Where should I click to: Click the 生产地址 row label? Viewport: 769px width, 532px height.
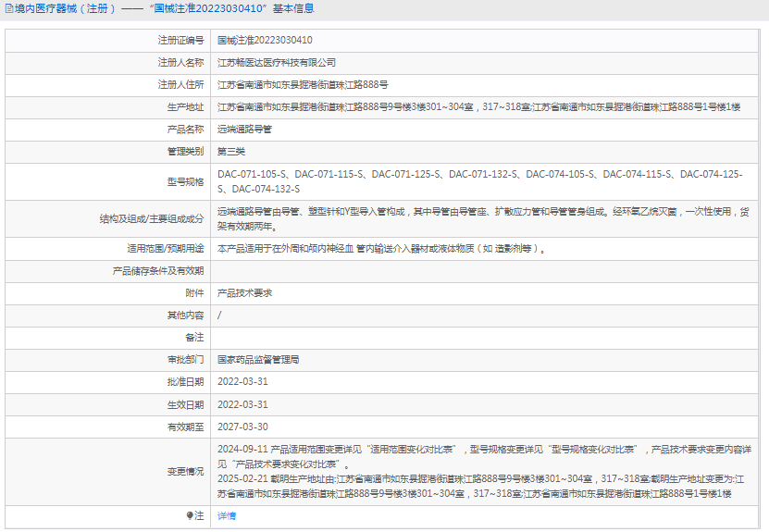[185, 107]
